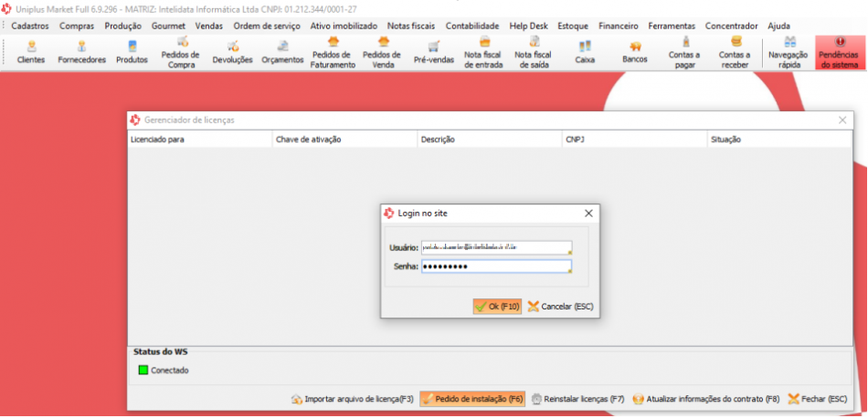Viewport: 868px width, 418px height.
Task: Click the Licenciado para column header
Action: 200,140
